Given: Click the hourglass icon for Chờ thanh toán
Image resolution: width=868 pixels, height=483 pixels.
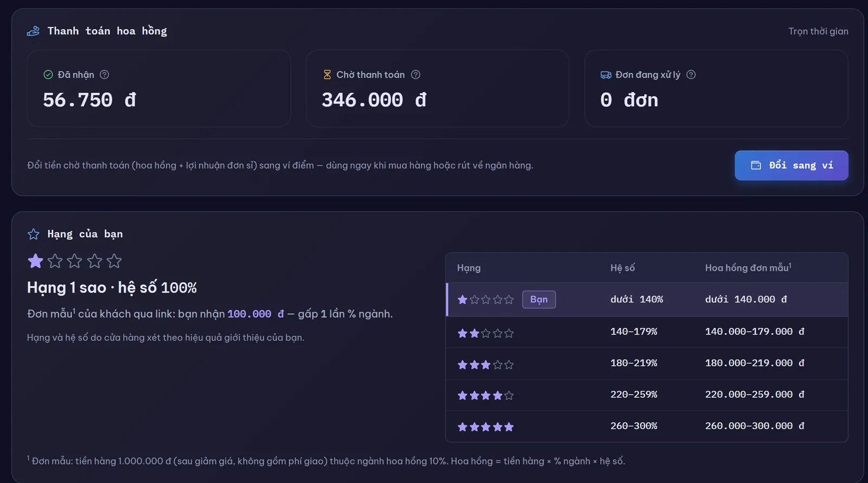Looking at the screenshot, I should (x=327, y=75).
